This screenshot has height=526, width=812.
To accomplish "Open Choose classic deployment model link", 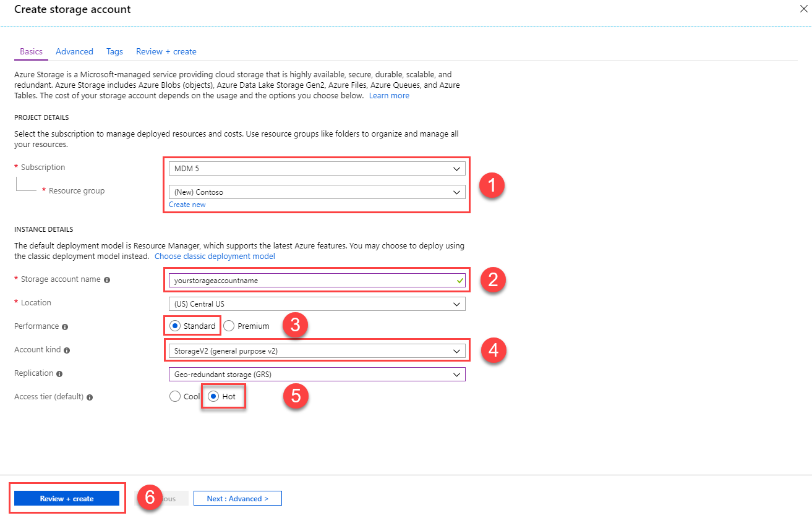I will [x=215, y=256].
